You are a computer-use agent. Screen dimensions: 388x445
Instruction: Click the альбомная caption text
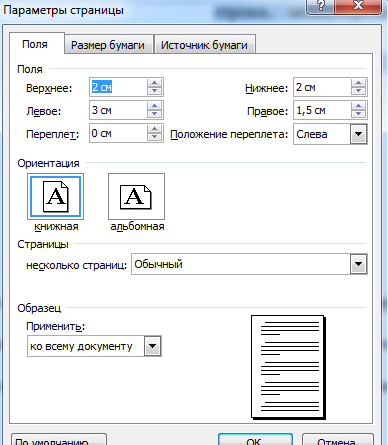pos(137,227)
